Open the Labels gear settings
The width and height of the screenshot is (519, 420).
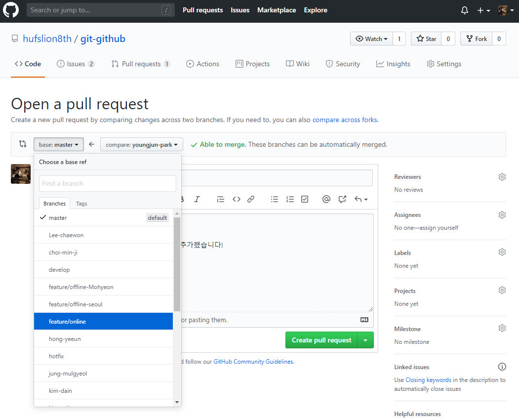502,252
